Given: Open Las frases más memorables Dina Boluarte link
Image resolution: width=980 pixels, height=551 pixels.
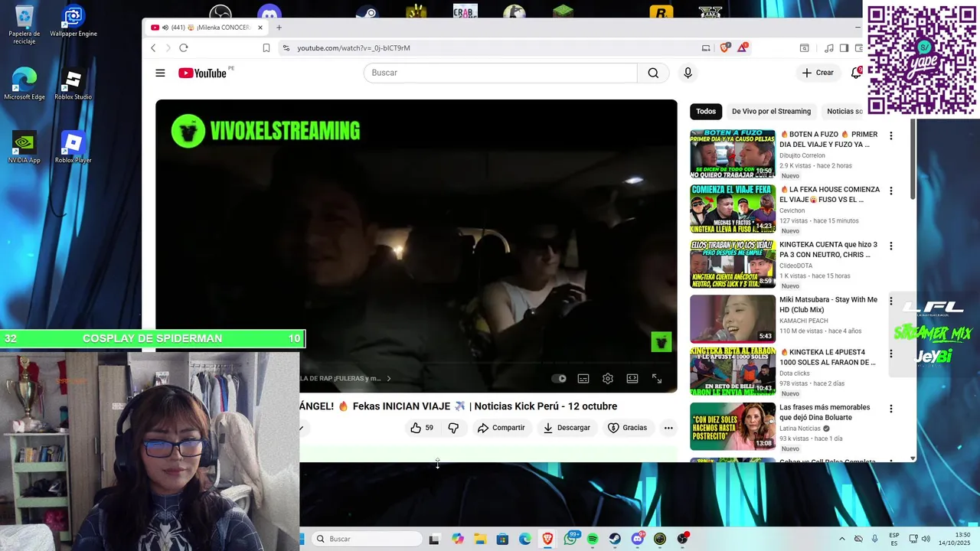Looking at the screenshot, I should 825,412.
